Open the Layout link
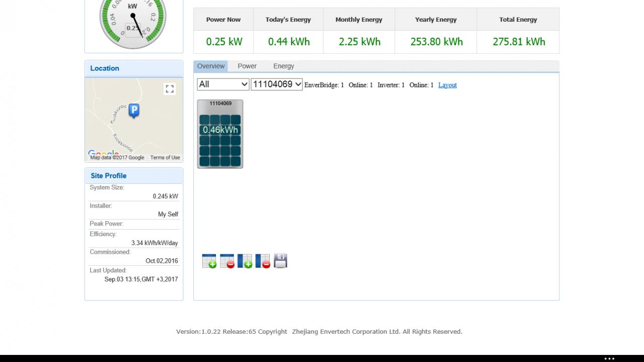This screenshot has height=362, width=644. tap(447, 85)
